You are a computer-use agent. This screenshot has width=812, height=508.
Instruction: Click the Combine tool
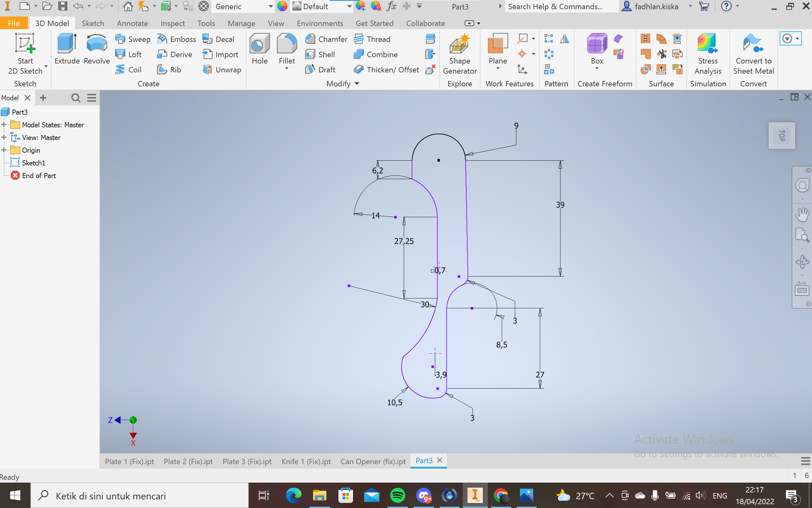point(376,54)
